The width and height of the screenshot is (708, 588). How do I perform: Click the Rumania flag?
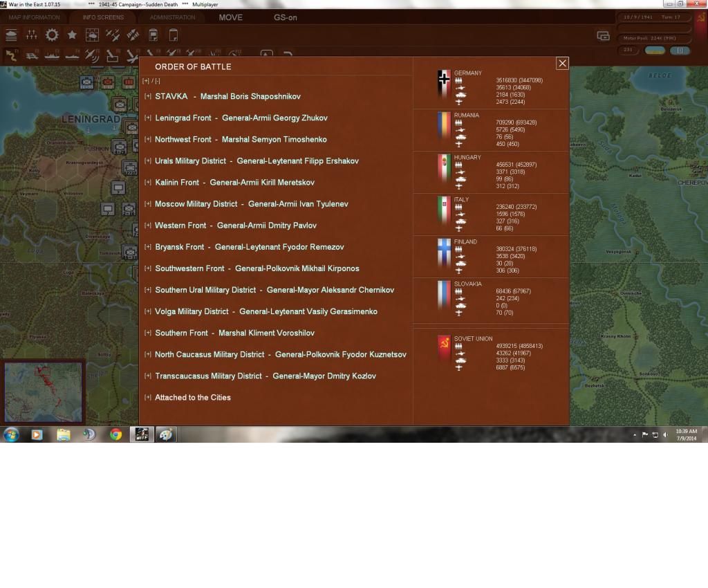click(x=445, y=126)
